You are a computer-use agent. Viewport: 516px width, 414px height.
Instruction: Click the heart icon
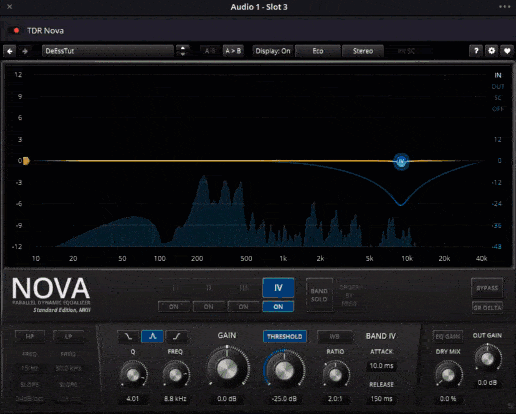tap(507, 51)
